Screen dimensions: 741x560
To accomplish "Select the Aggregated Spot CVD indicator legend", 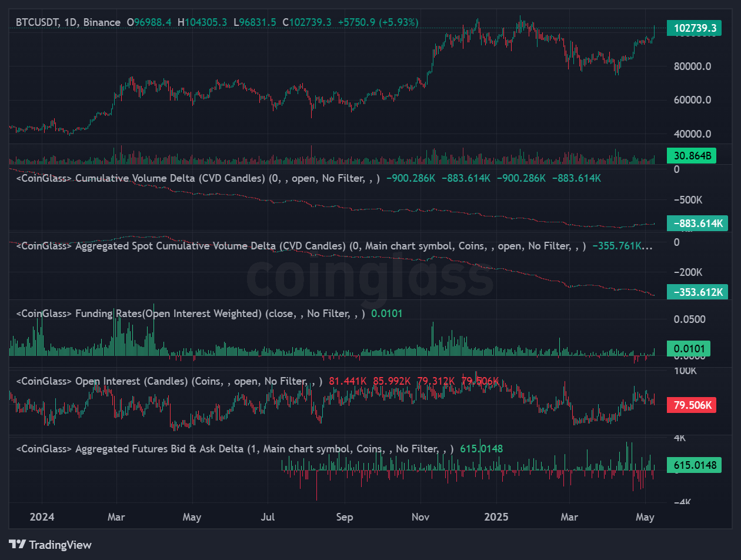I will (x=171, y=246).
